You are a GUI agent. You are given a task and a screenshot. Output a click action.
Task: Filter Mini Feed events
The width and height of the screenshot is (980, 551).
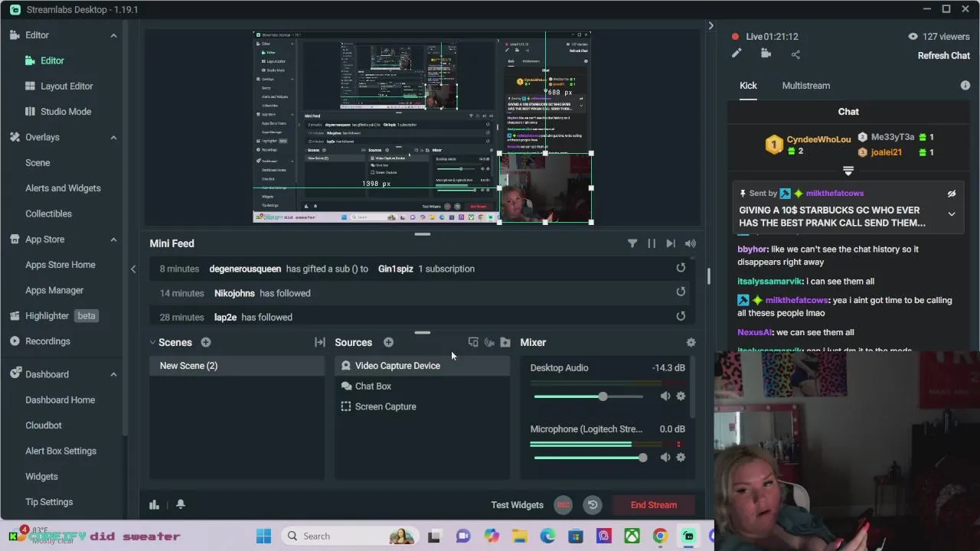tap(632, 243)
